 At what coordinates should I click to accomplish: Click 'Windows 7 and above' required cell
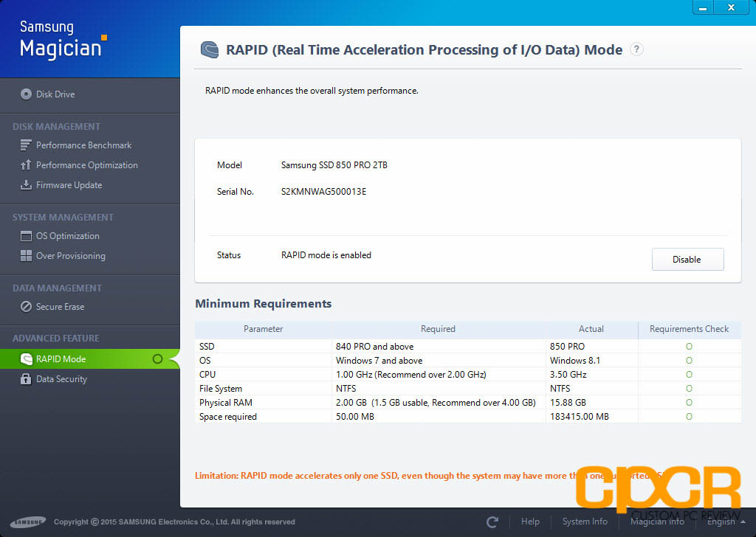click(x=379, y=361)
